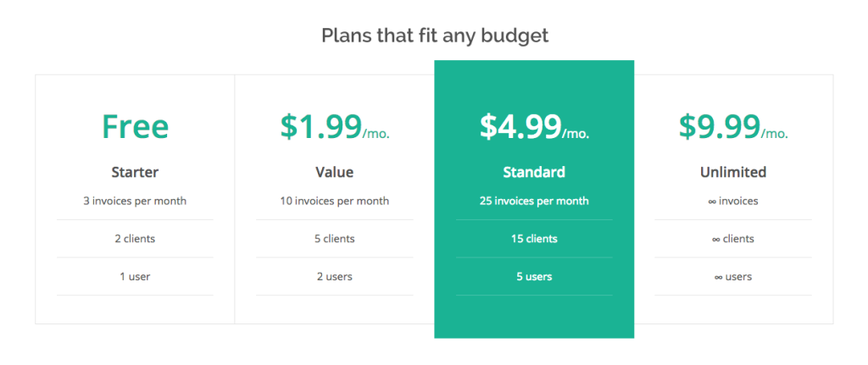Click the "2 users" row
The image size is (868, 365).
[334, 277]
